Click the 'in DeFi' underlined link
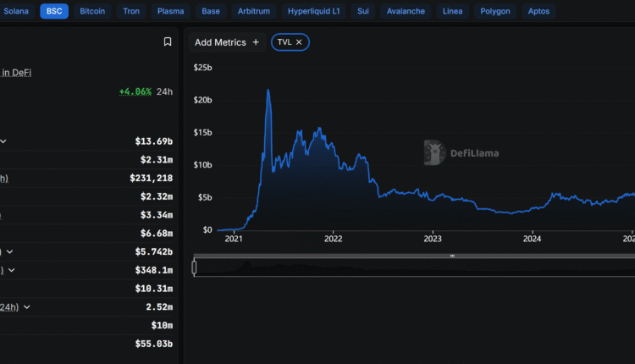The height and width of the screenshot is (364, 635). 16,73
